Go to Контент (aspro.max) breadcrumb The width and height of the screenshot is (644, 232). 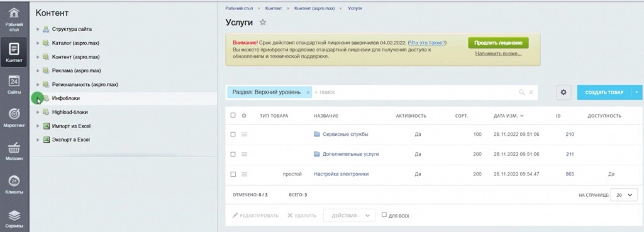tap(314, 8)
